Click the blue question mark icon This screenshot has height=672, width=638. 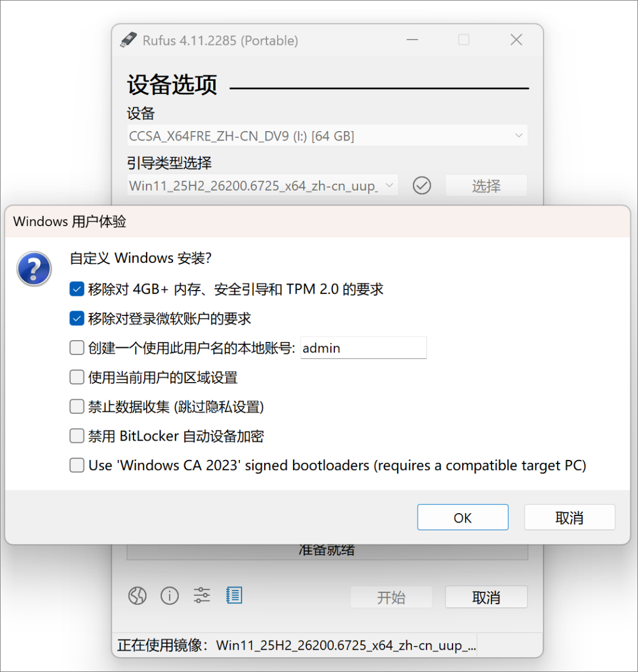tap(34, 269)
